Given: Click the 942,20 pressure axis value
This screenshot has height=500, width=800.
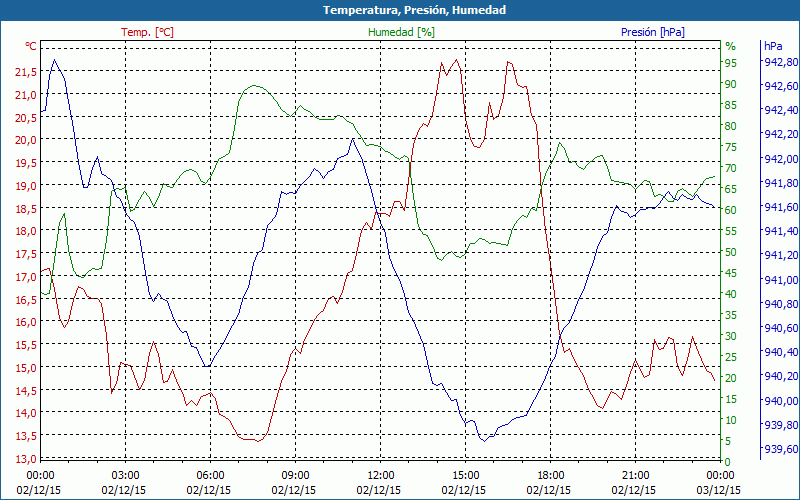Looking at the screenshot, I should click(779, 134).
